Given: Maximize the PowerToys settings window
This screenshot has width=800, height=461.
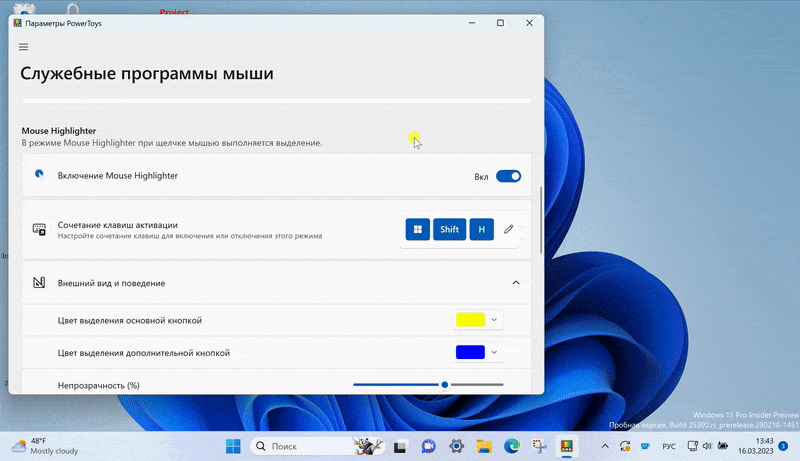Looking at the screenshot, I should click(501, 23).
